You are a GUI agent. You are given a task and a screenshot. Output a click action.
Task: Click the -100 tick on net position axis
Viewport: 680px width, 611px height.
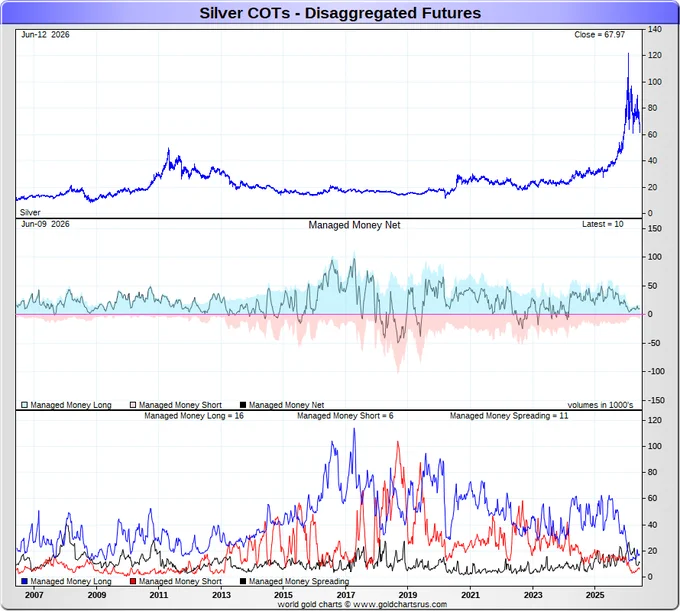[x=656, y=371]
